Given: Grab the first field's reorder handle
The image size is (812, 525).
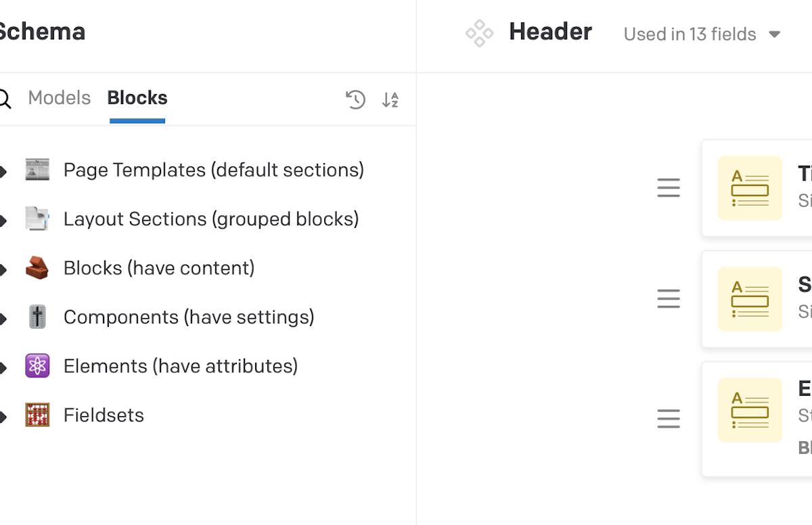Looking at the screenshot, I should point(669,188).
